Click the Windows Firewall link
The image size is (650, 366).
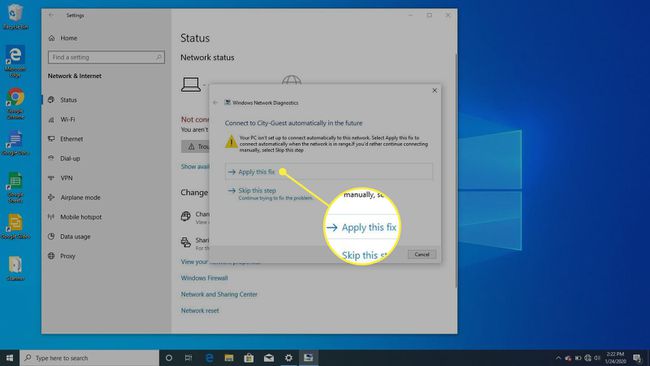coord(204,278)
